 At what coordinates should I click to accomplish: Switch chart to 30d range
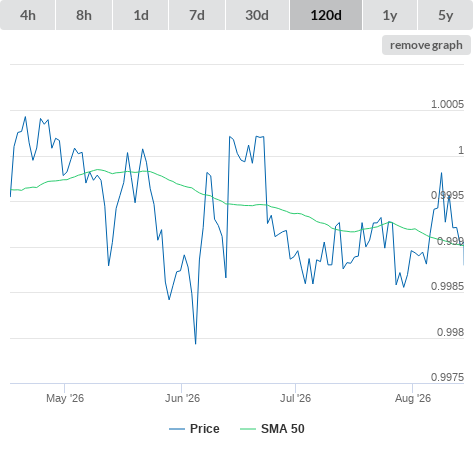tap(257, 15)
